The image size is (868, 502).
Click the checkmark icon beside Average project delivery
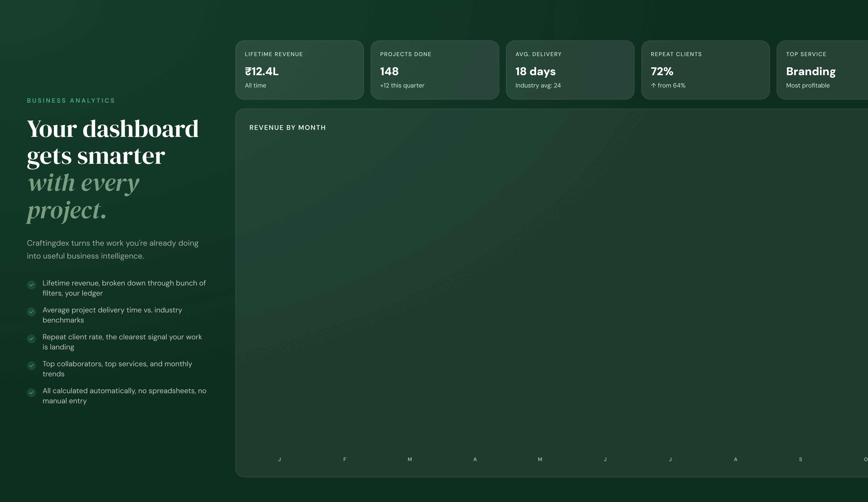pos(31,312)
